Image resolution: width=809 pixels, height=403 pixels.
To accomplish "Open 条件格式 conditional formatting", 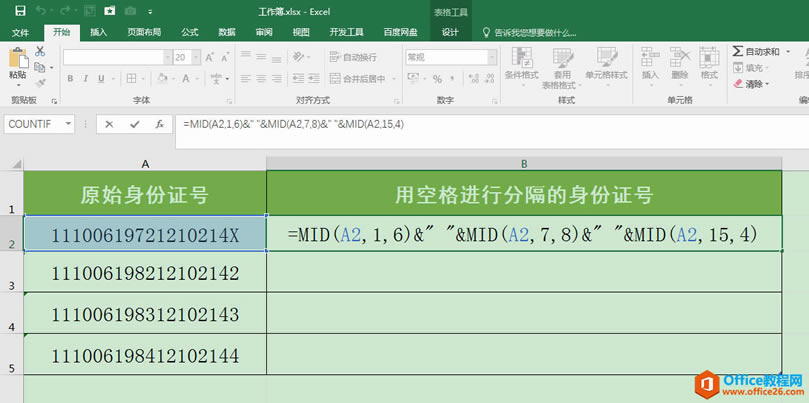I will point(522,66).
